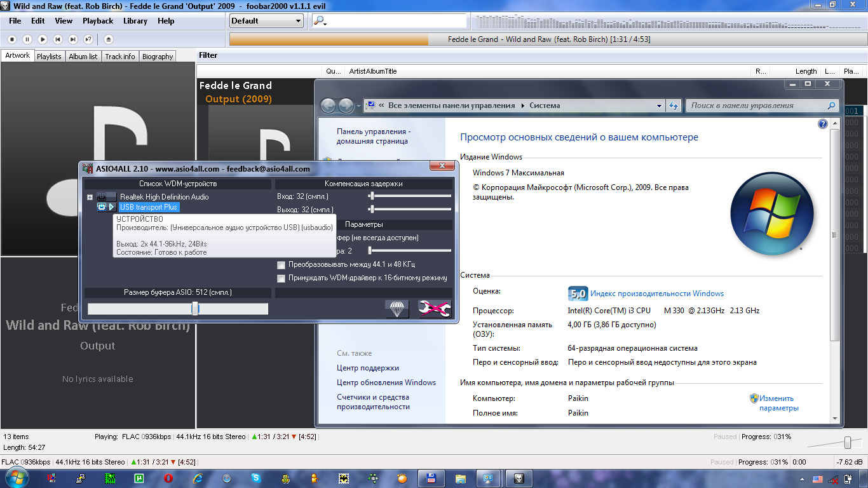Open the address bar history dropdown in Control Panel
Image resolution: width=868 pixels, height=488 pixels.
coord(659,105)
